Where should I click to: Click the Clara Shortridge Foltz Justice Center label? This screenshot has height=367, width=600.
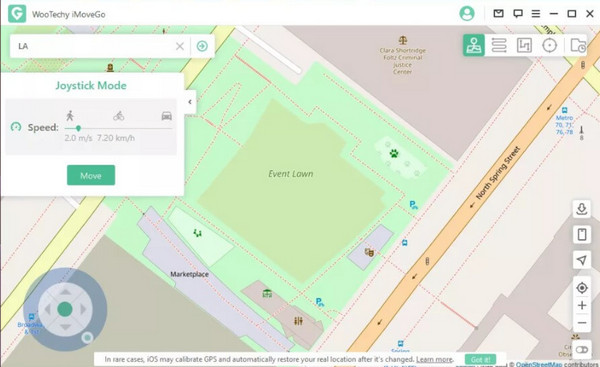403,61
